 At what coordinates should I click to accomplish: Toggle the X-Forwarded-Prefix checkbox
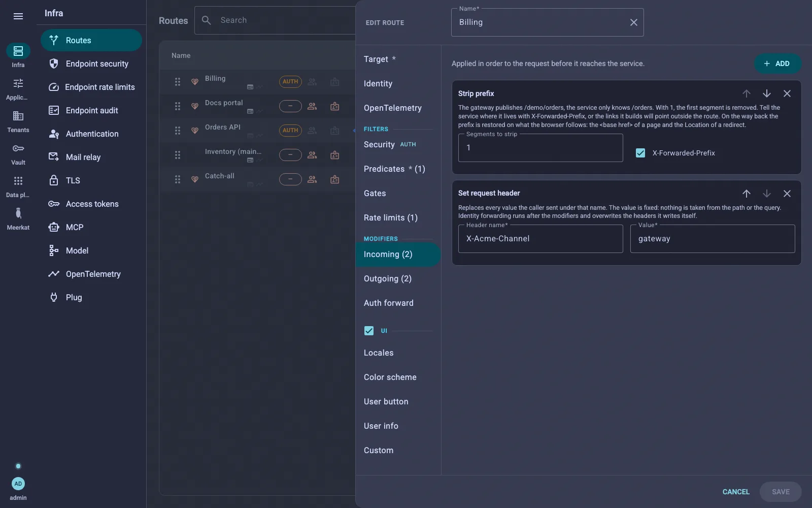click(x=640, y=153)
